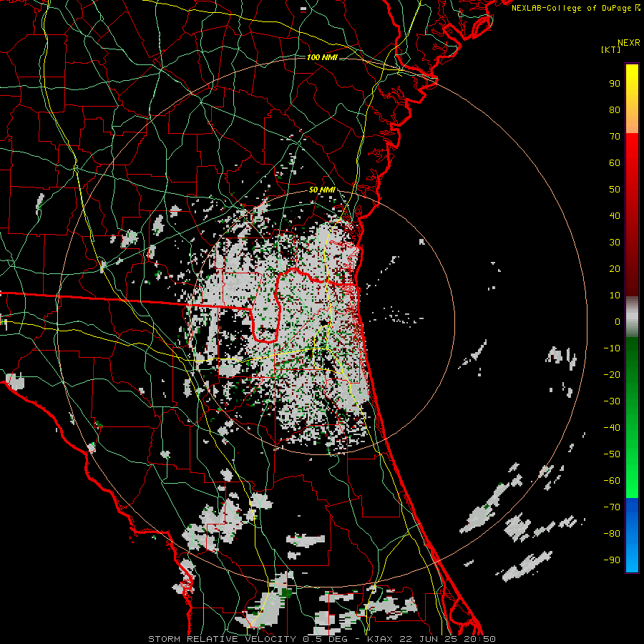
Task: Click the 20 value on velocity scale
Action: (x=615, y=269)
